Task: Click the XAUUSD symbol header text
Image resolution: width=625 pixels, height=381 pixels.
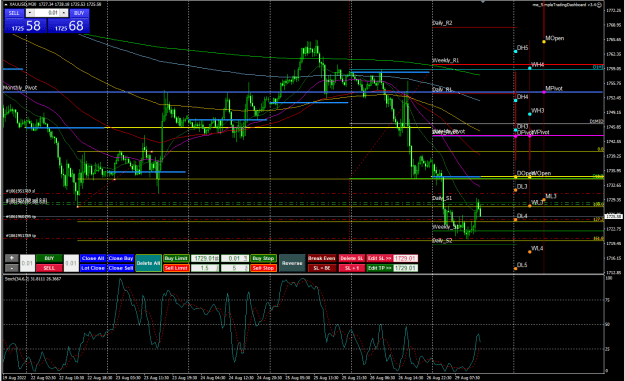Action: click(23, 4)
